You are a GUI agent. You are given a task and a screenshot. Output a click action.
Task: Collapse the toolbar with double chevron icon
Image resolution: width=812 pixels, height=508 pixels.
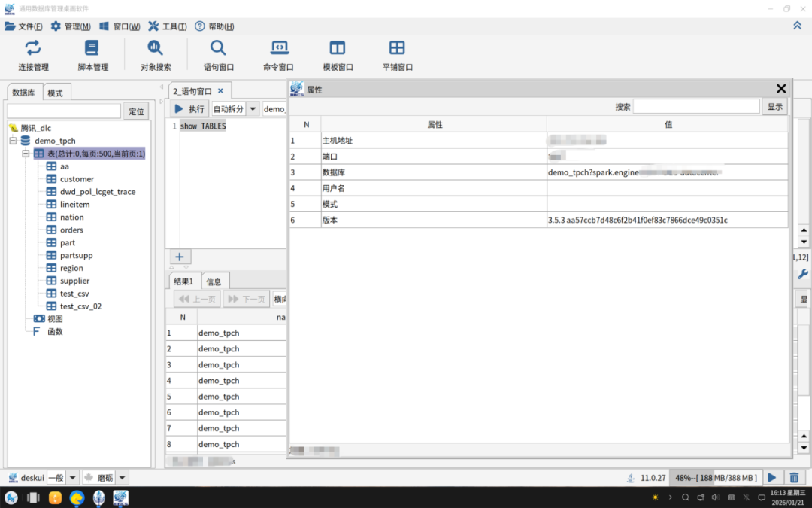click(798, 26)
